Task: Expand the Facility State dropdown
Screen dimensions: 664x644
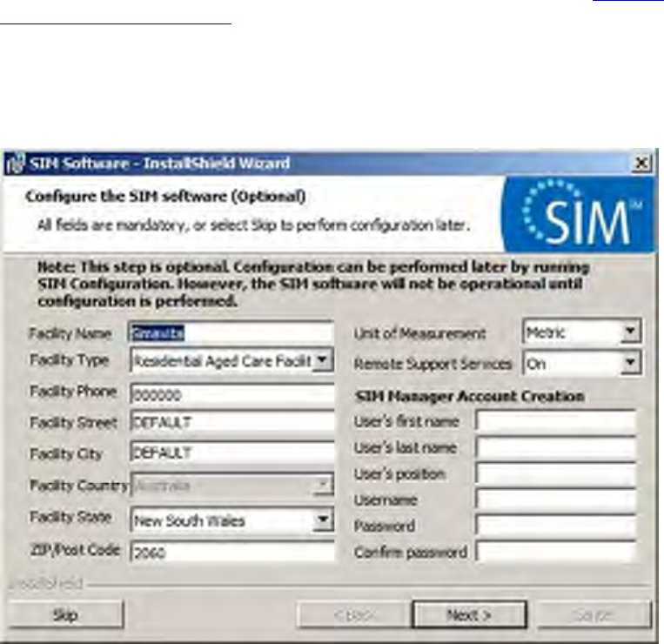Action: 323,520
